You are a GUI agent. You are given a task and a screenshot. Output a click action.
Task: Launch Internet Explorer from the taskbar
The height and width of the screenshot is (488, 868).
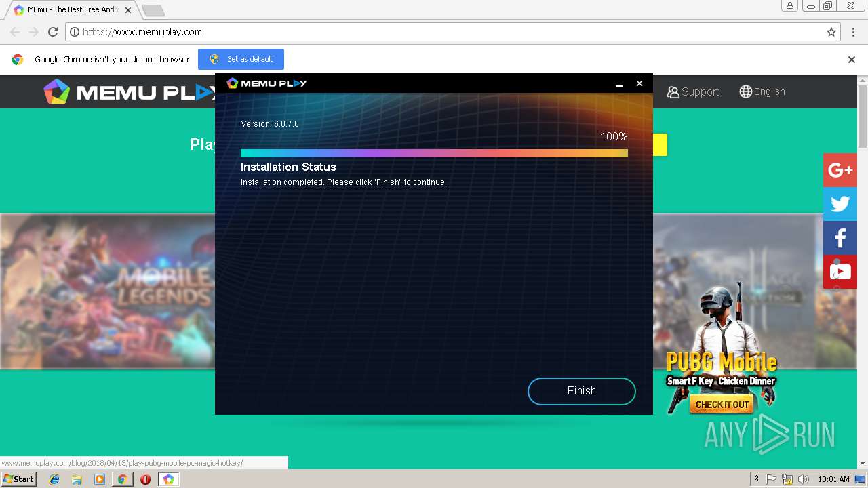pos(54,479)
